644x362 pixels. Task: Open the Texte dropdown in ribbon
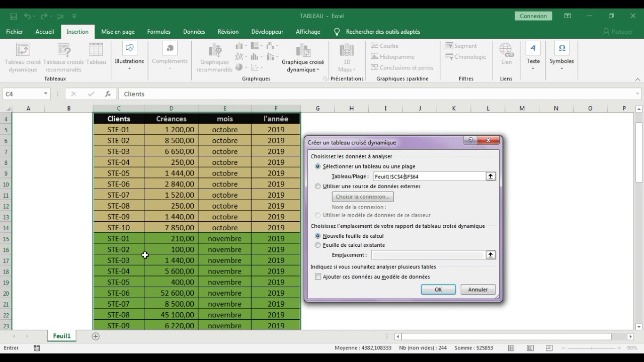(533, 68)
